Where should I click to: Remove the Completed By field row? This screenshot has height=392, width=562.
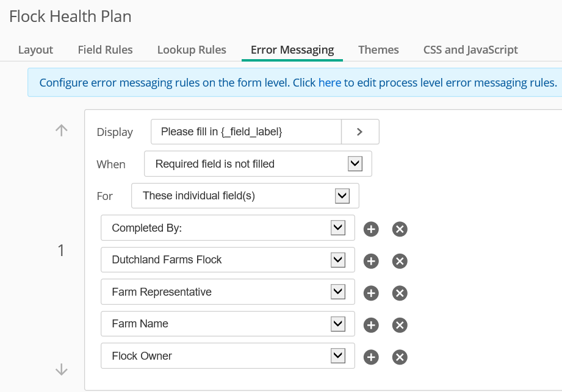point(399,229)
